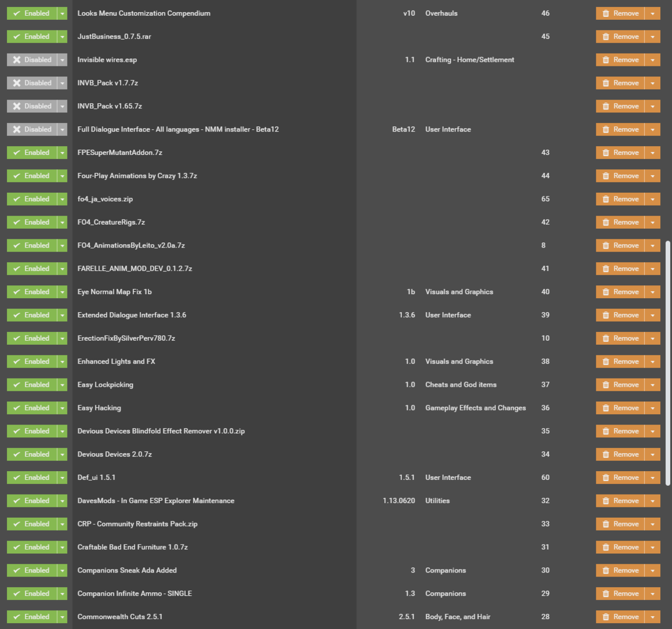Click checkmark icon on Companions Sneak Ada Added
The image size is (672, 629).
[x=17, y=570]
